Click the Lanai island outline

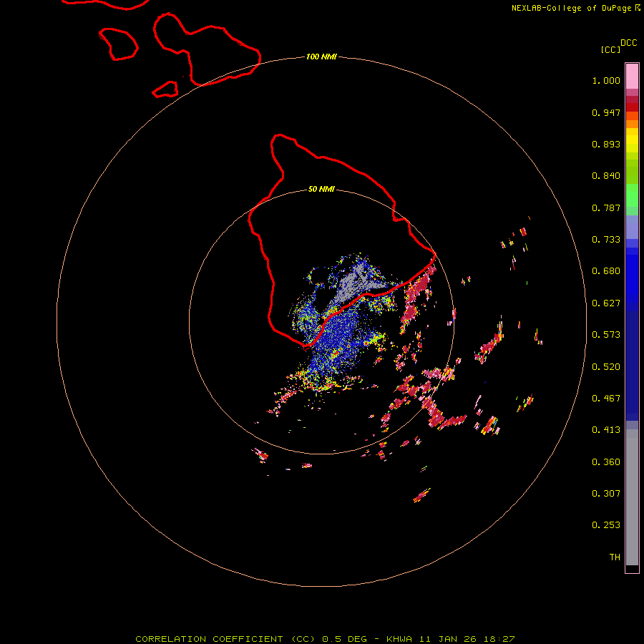[118, 44]
